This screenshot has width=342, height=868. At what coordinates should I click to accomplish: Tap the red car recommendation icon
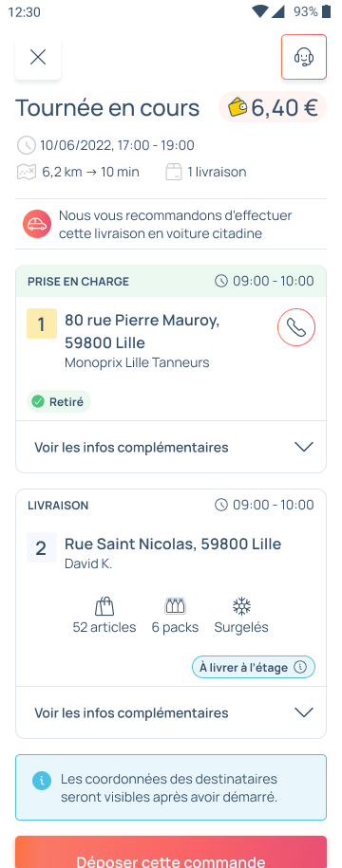[37, 224]
